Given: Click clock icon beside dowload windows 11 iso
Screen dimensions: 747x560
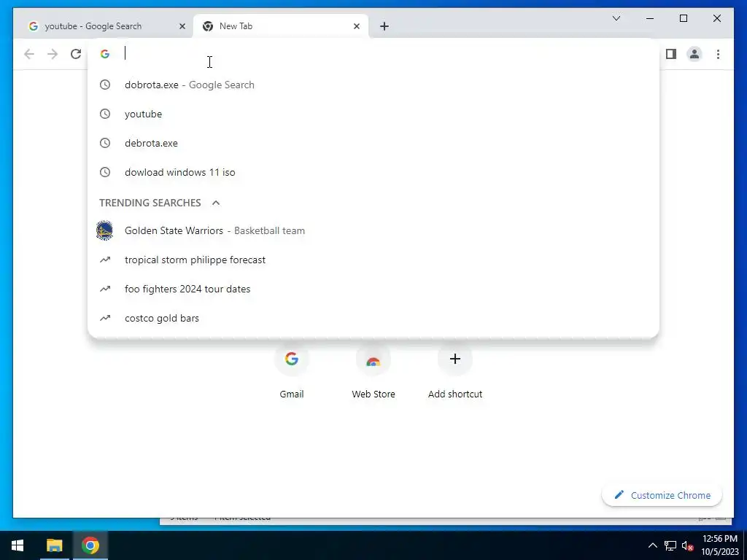Looking at the screenshot, I should tap(105, 172).
